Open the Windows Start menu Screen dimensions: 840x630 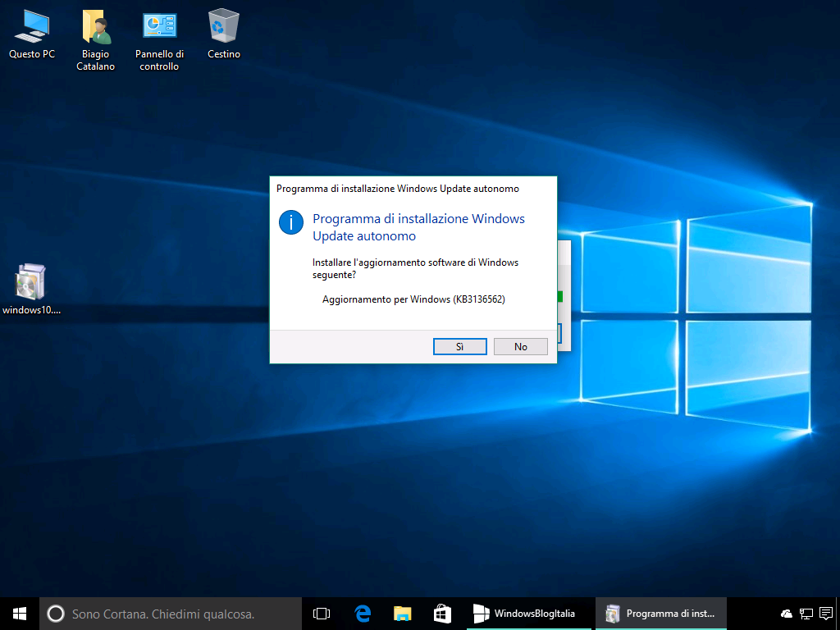tap(20, 614)
